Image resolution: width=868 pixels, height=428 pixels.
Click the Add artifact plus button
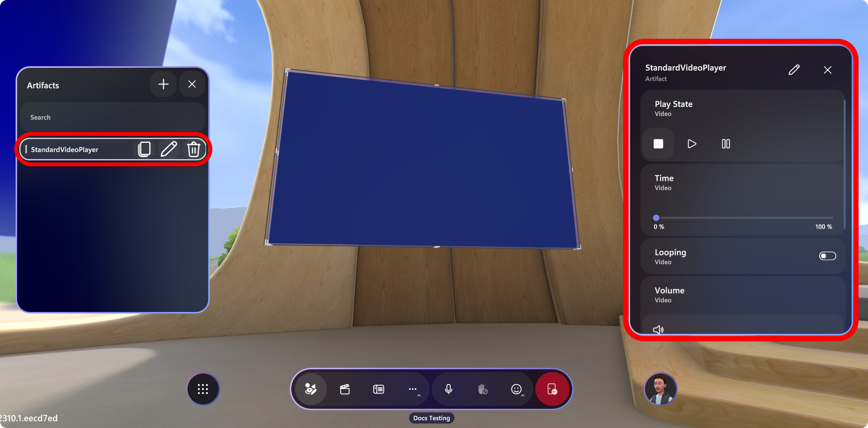coord(163,84)
